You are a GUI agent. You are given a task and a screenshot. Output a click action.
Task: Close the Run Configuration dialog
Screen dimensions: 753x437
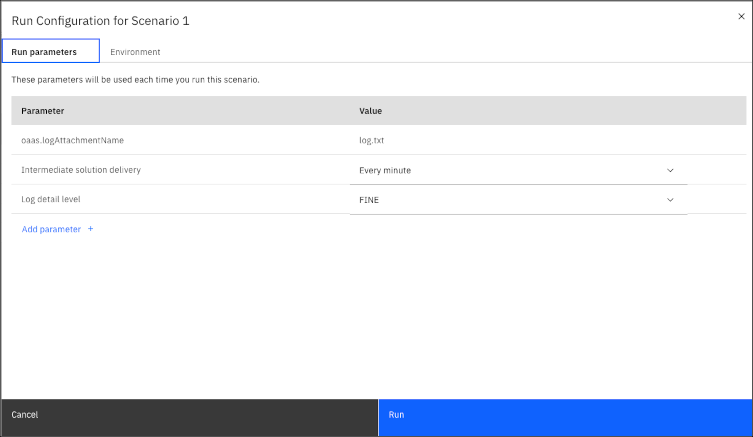pyautogui.click(x=741, y=16)
